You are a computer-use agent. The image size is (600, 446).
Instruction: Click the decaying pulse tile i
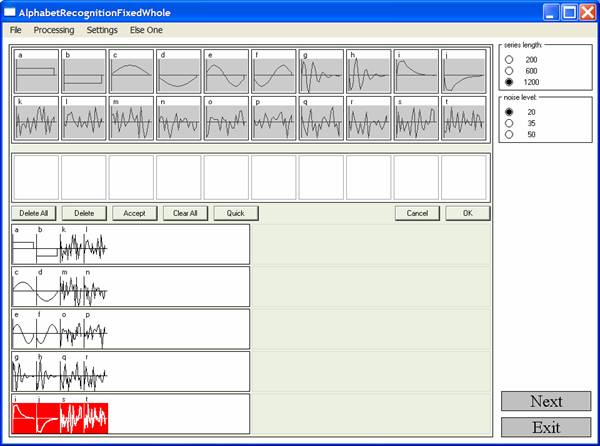tap(416, 71)
